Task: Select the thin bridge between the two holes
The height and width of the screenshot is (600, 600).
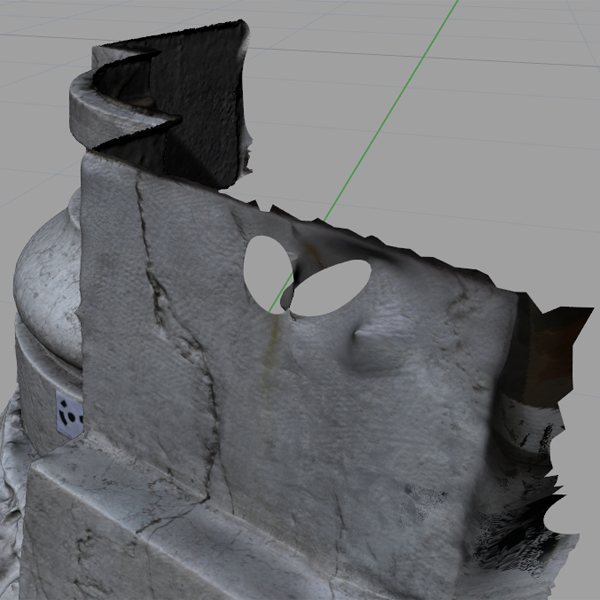Action: coord(292,290)
